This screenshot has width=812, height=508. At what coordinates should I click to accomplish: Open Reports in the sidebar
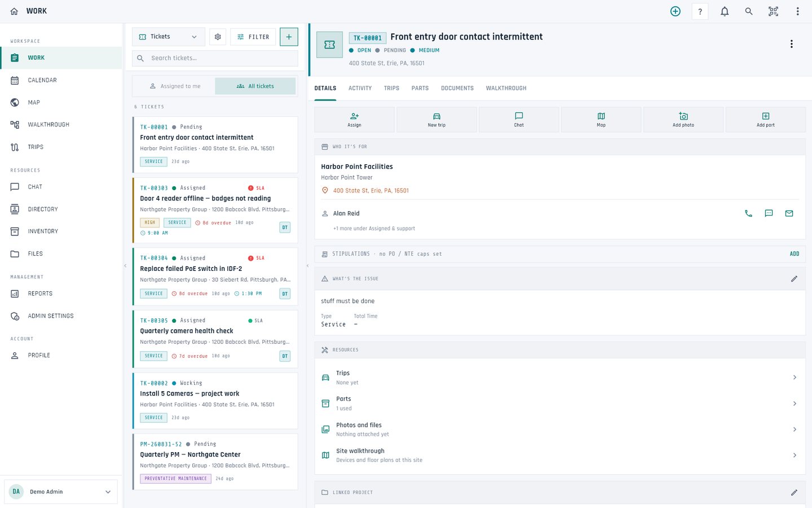pyautogui.click(x=61, y=294)
